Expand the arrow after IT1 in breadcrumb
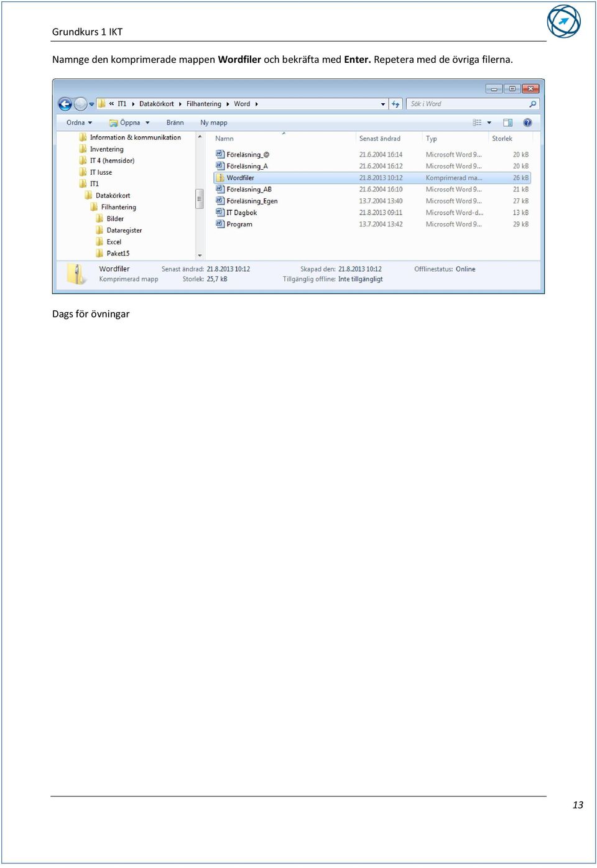The width and height of the screenshot is (597, 868). pyautogui.click(x=133, y=104)
